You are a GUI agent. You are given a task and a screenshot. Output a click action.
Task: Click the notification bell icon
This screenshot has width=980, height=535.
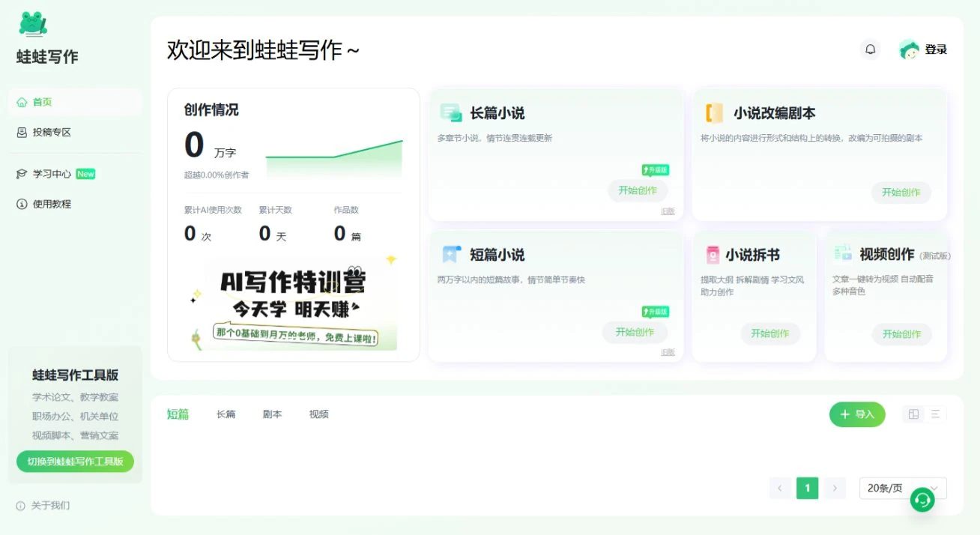pyautogui.click(x=870, y=49)
